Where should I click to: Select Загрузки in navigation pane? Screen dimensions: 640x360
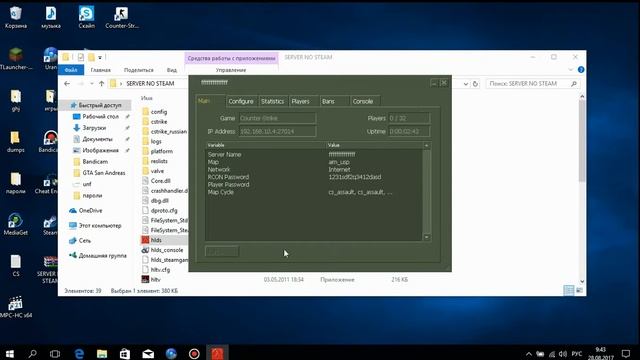(x=94, y=128)
